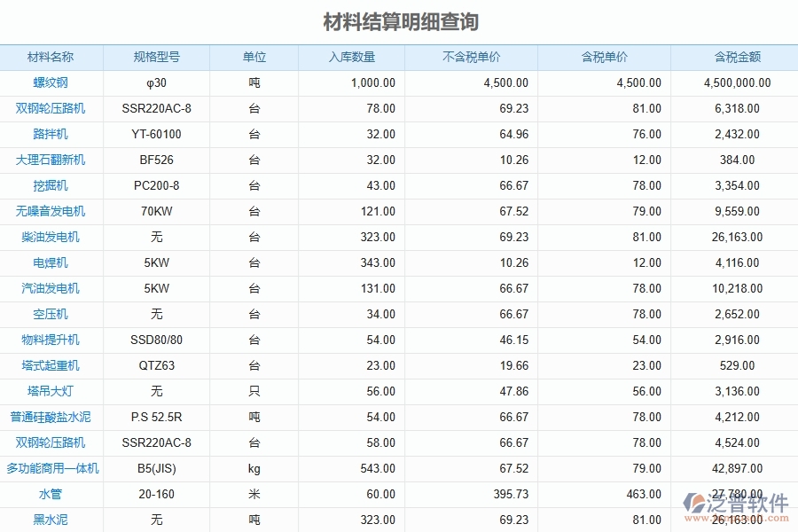This screenshot has height=532, width=798.
Task: Click the 材料名称 column header
Action: [x=52, y=57]
